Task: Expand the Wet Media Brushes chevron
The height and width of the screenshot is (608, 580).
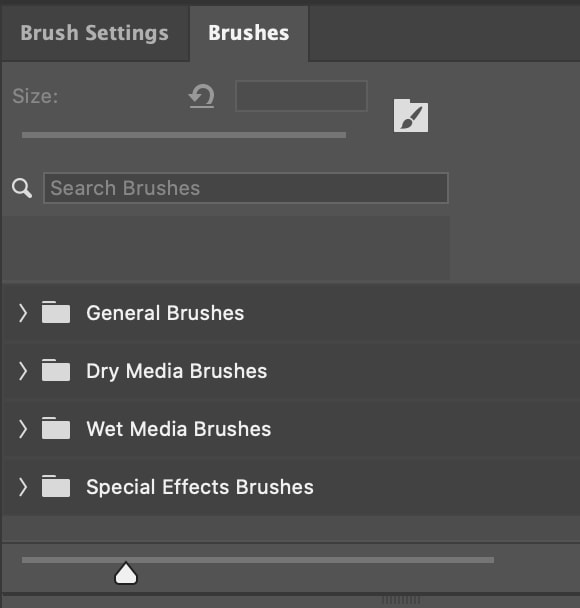Action: (x=23, y=429)
